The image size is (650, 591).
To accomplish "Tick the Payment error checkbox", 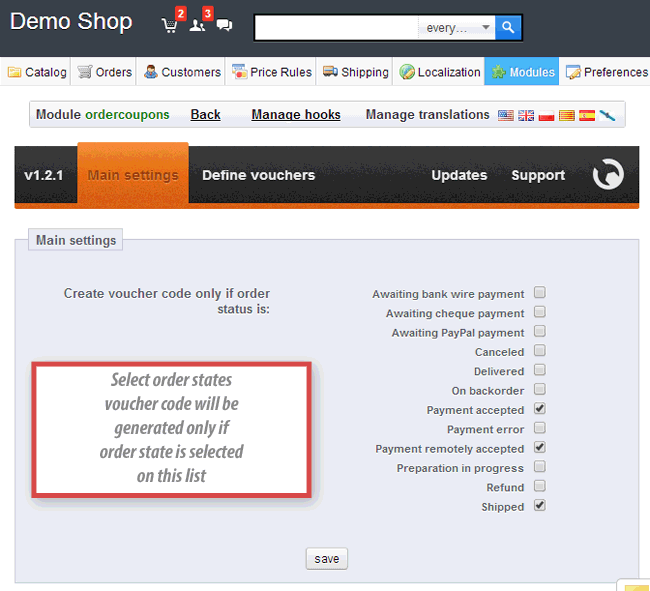I will pos(540,428).
